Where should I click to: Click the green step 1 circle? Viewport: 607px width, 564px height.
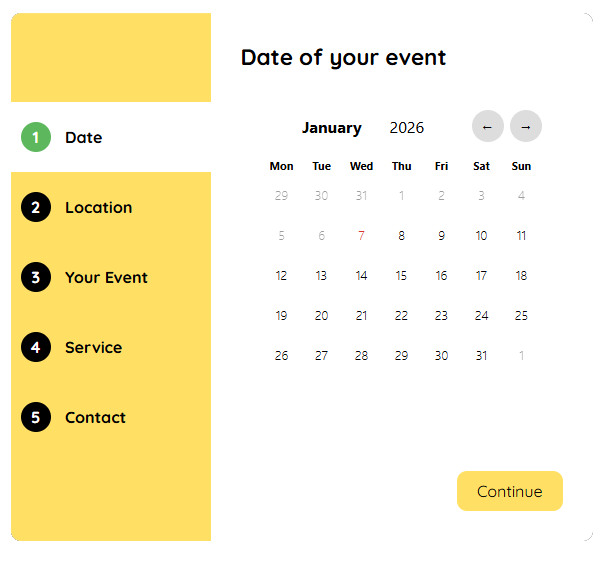point(36,137)
